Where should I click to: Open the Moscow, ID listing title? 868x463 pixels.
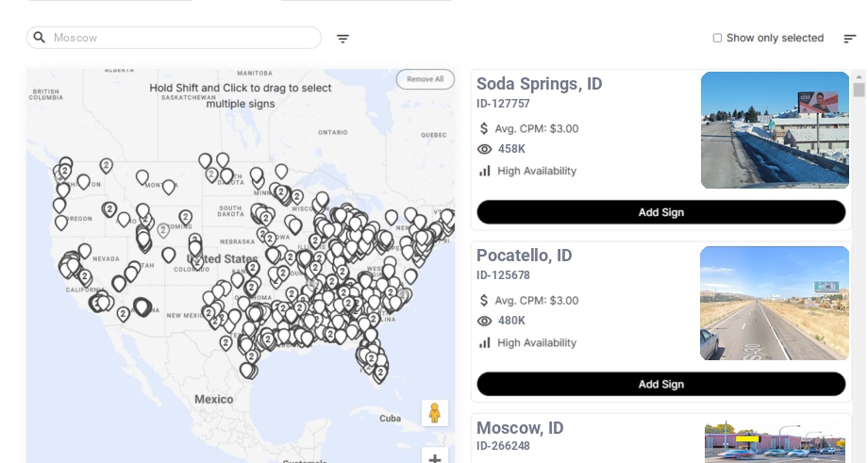coord(520,428)
